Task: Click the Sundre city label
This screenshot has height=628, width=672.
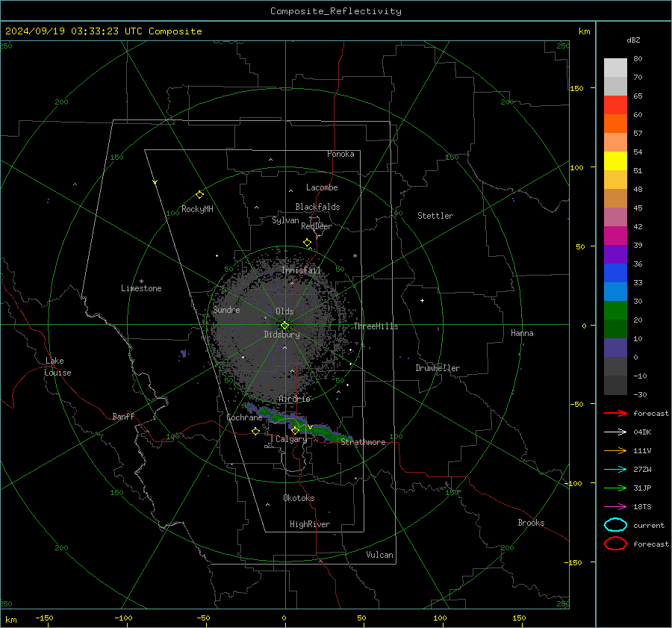Action: pos(226,310)
